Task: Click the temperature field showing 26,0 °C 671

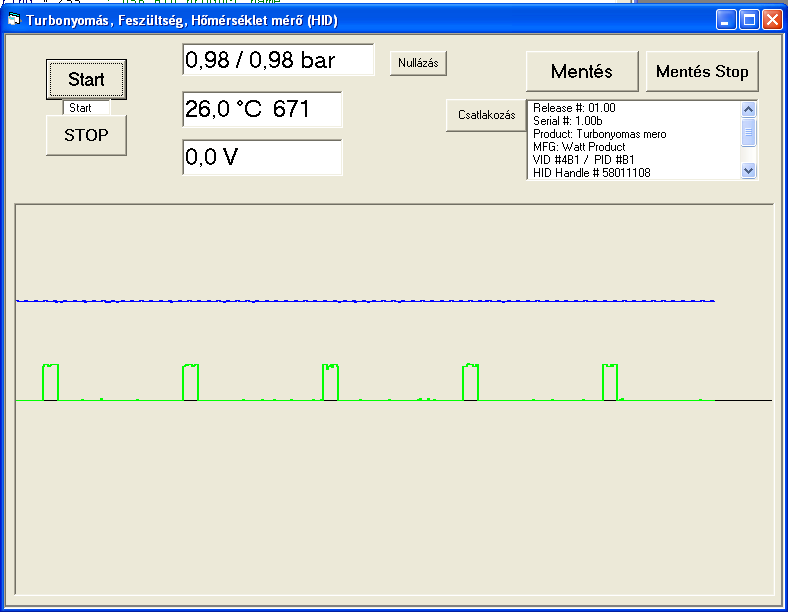Action: point(262,109)
